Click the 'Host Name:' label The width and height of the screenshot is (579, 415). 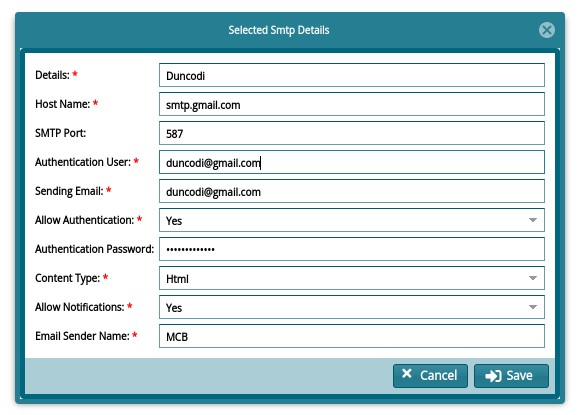62,104
